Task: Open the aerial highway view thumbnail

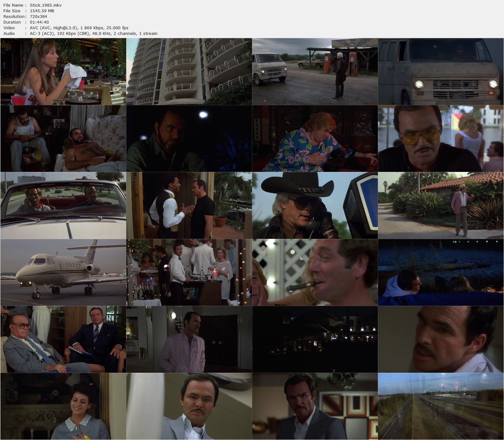Action: point(440,406)
